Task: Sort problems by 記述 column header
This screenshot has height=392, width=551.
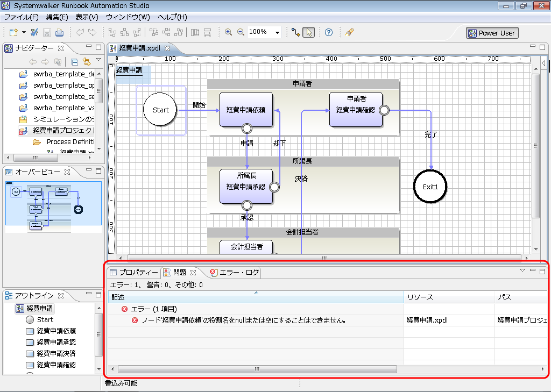Action: pyautogui.click(x=256, y=297)
